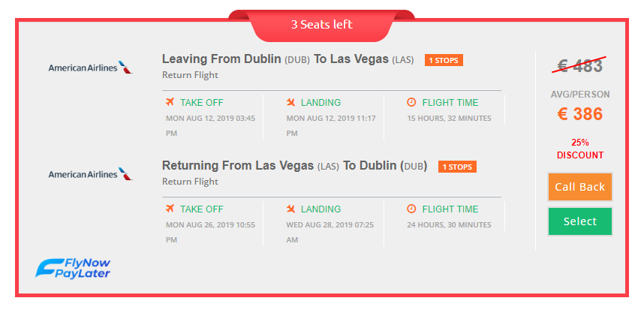Click the return American Airlines logo
Screen dimensions: 644x310
pyautogui.click(x=90, y=174)
